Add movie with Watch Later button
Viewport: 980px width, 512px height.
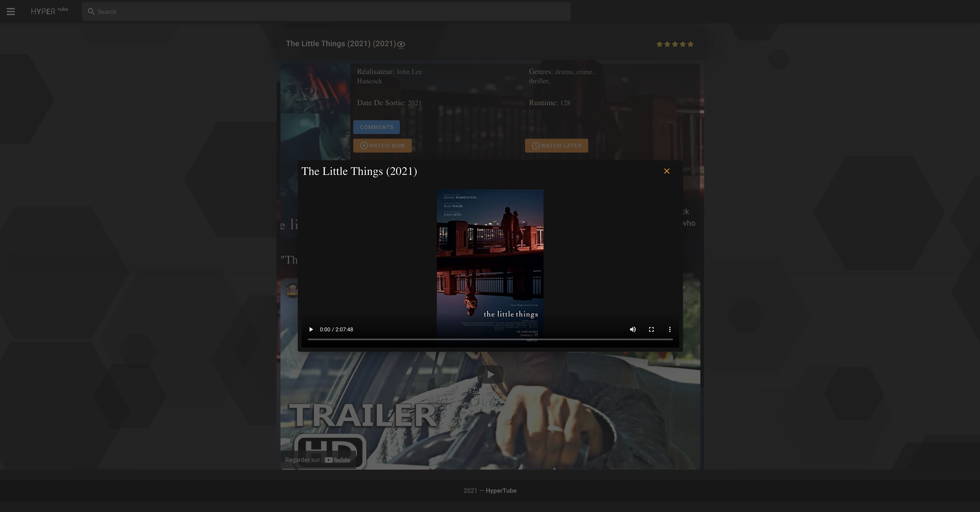point(556,146)
